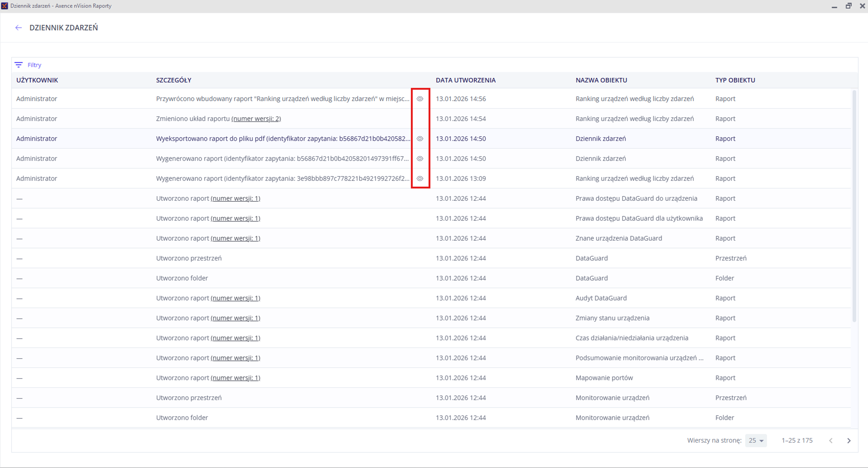Click eye icon on PDF export row

pyautogui.click(x=420, y=139)
